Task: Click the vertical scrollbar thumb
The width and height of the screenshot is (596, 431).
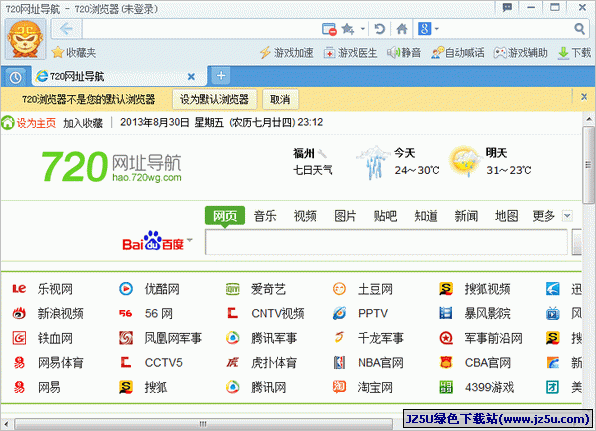Action: (588, 165)
